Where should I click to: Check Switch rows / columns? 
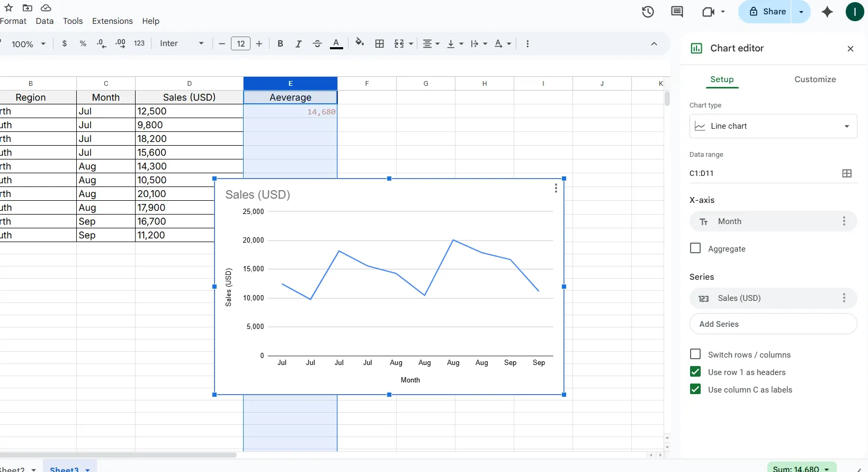click(695, 354)
